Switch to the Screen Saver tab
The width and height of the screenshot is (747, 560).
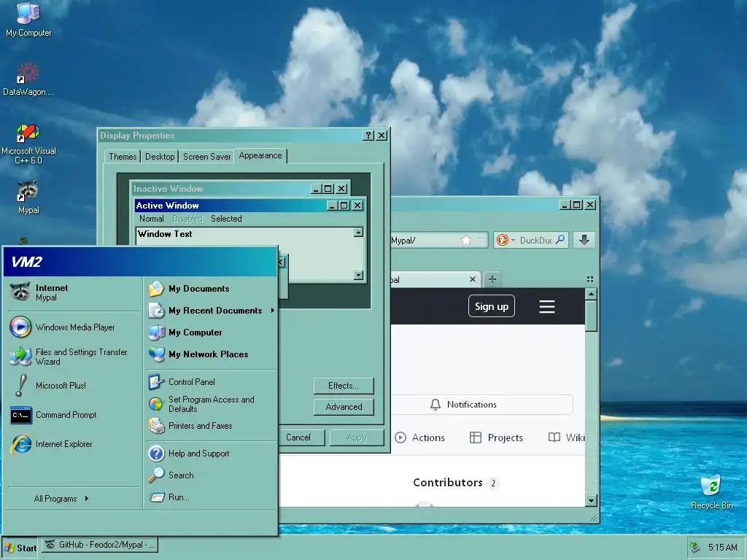[x=206, y=157]
